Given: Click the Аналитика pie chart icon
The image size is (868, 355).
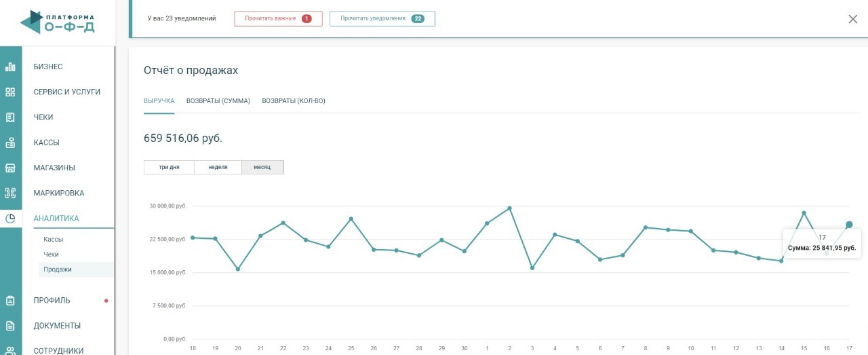Looking at the screenshot, I should (10, 219).
